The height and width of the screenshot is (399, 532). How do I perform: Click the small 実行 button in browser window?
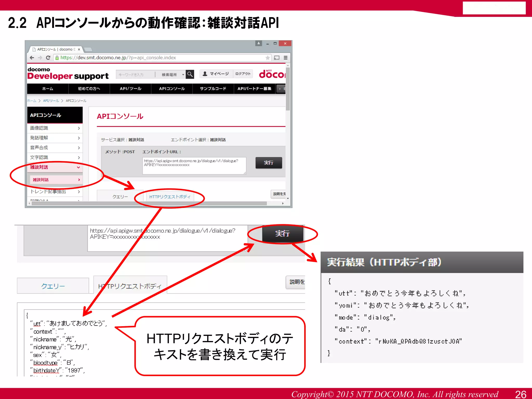269,163
